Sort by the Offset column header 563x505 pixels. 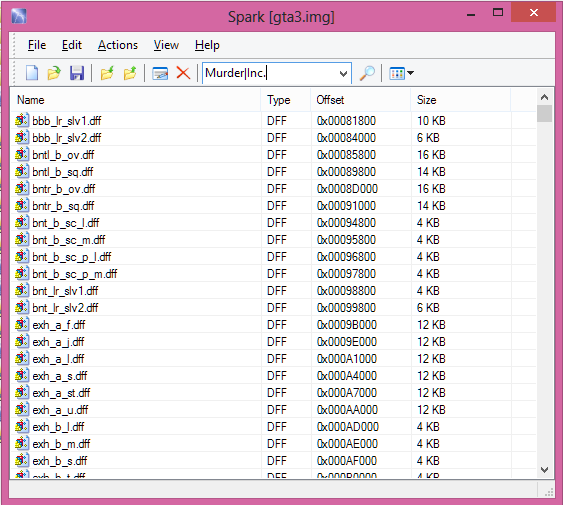coord(361,100)
